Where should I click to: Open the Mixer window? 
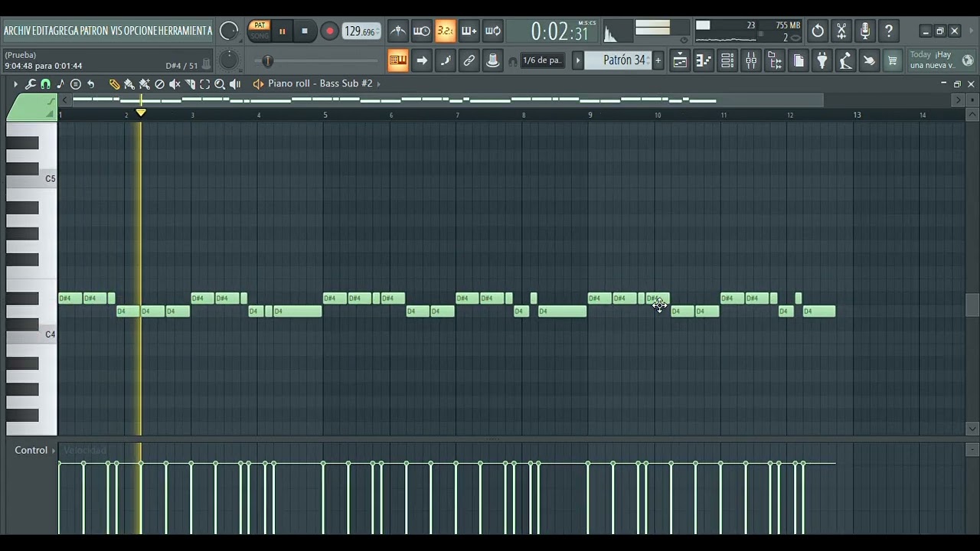coord(751,60)
